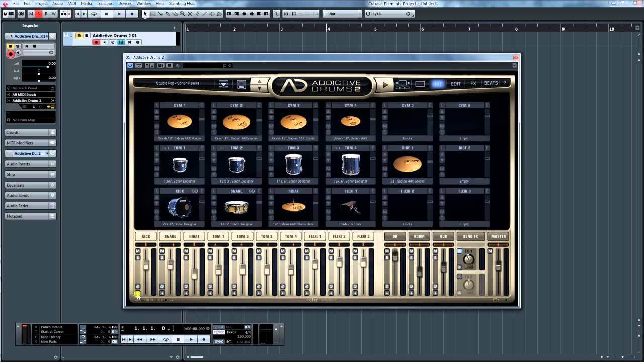Click the Stop button in top toolbar
Viewport: 644px width, 362px height.
click(x=106, y=14)
